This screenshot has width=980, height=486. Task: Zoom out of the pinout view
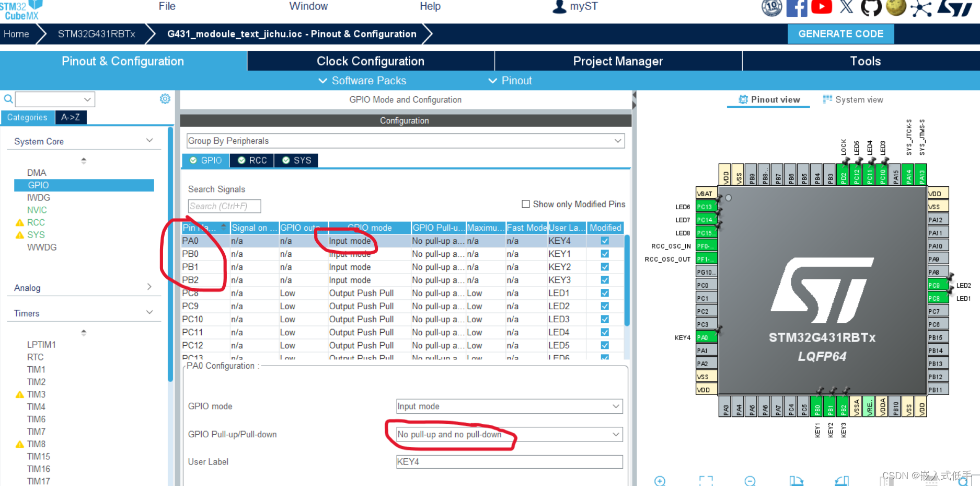[750, 481]
